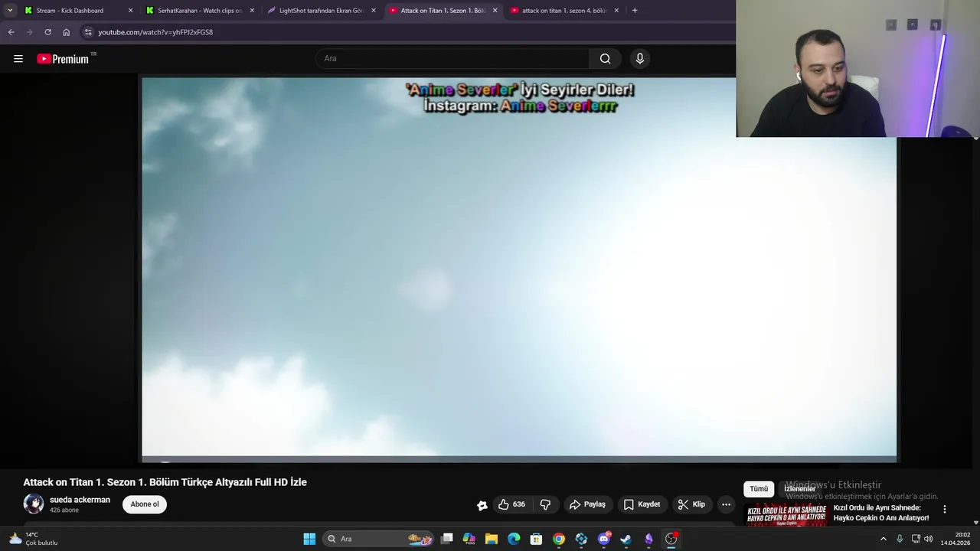Seek using the video progress bar
Screen dimensions: 980x551
click(x=518, y=460)
